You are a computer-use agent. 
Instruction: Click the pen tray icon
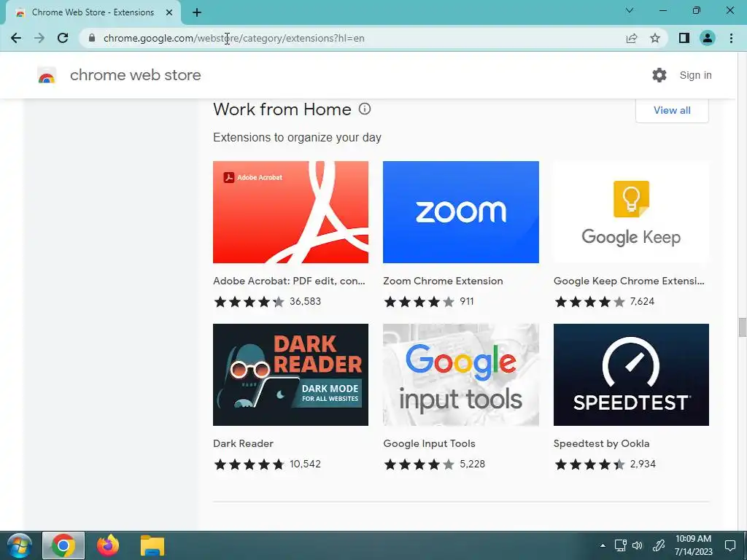click(x=659, y=545)
